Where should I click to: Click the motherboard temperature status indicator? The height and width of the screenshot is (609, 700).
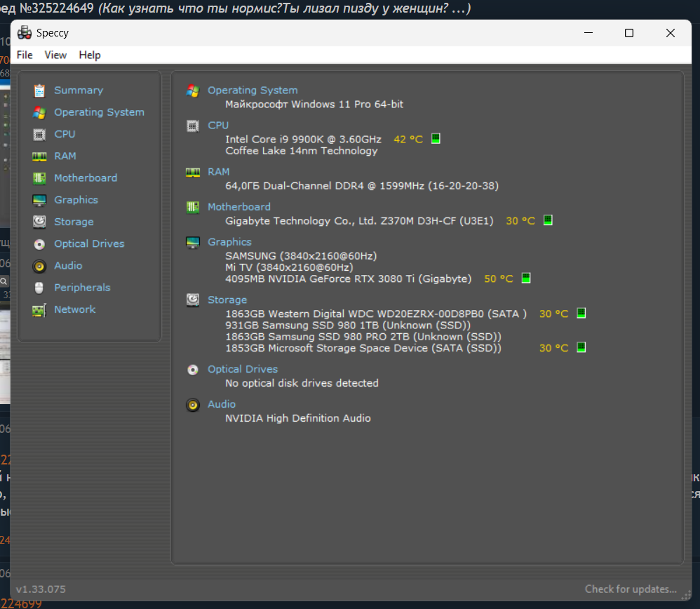click(x=548, y=220)
